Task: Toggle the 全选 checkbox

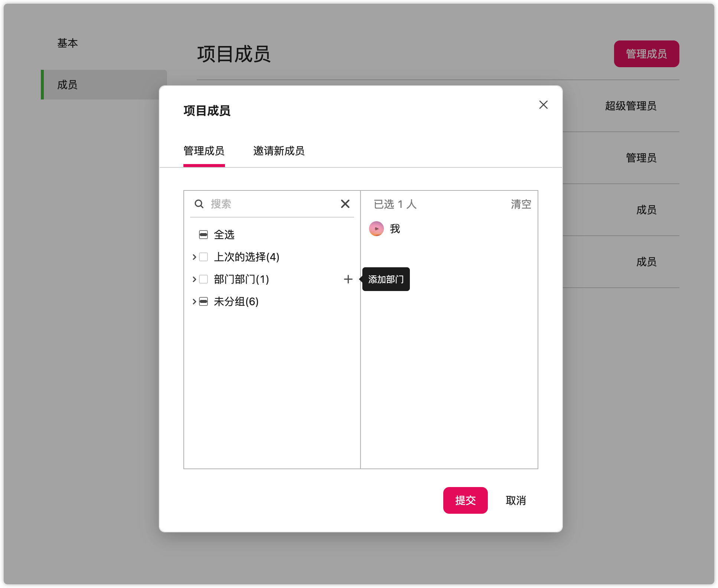Action: pos(203,235)
